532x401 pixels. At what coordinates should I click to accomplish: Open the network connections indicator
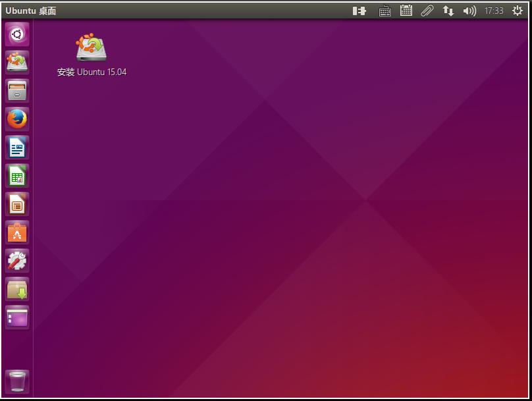click(x=448, y=11)
